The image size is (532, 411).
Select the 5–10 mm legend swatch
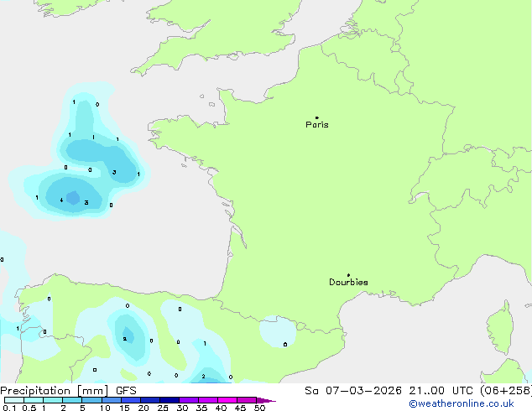91,400
